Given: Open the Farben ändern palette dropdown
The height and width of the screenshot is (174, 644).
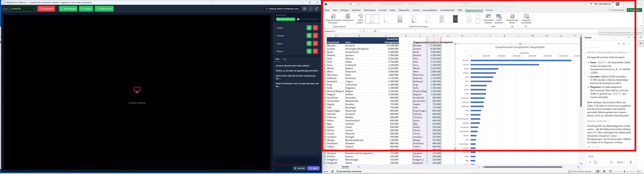Looking at the screenshot, I should [361, 19].
